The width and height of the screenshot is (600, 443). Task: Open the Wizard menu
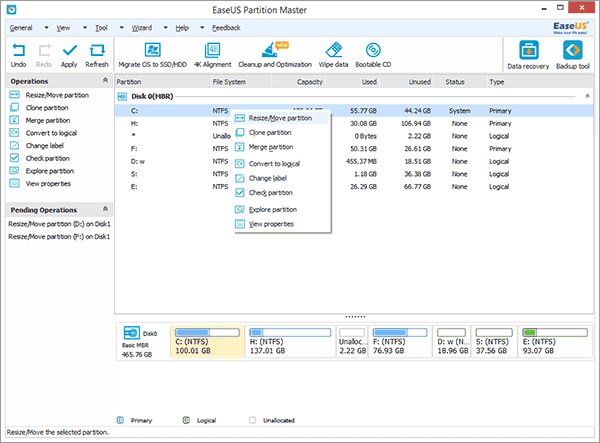142,28
